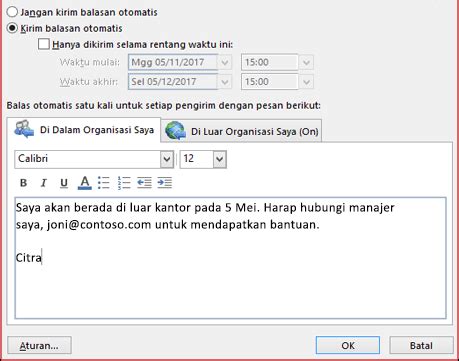
Task: Open Waktu akhir date dropdown
Action: (225, 82)
